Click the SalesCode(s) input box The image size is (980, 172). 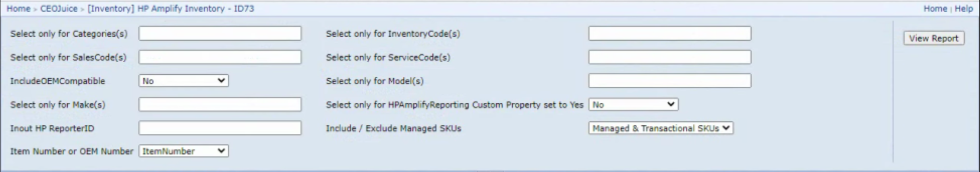[220, 57]
